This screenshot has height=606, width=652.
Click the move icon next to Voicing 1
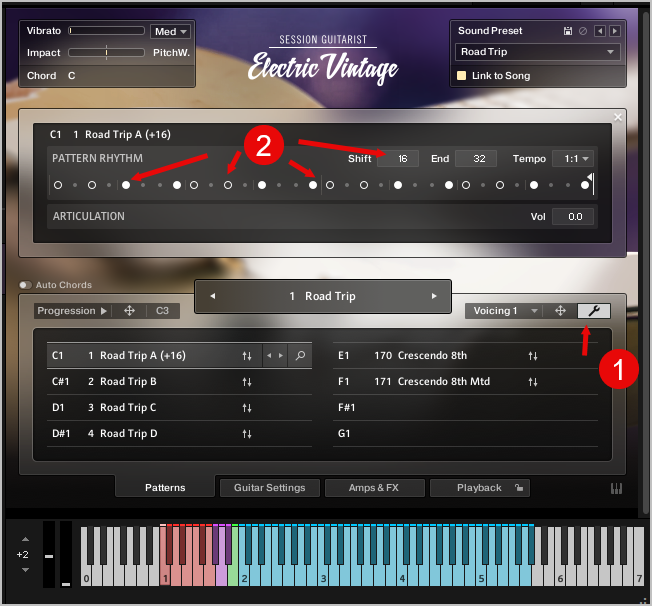pos(560,311)
